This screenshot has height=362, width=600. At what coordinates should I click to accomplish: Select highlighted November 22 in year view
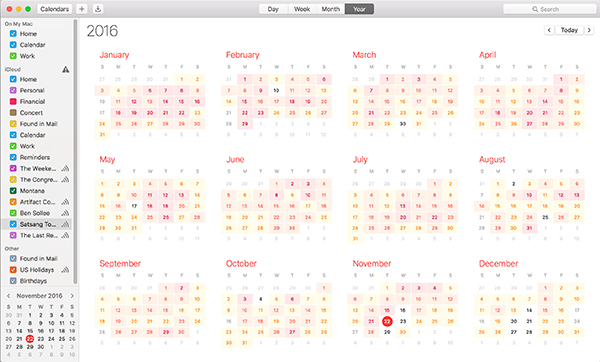tap(387, 321)
